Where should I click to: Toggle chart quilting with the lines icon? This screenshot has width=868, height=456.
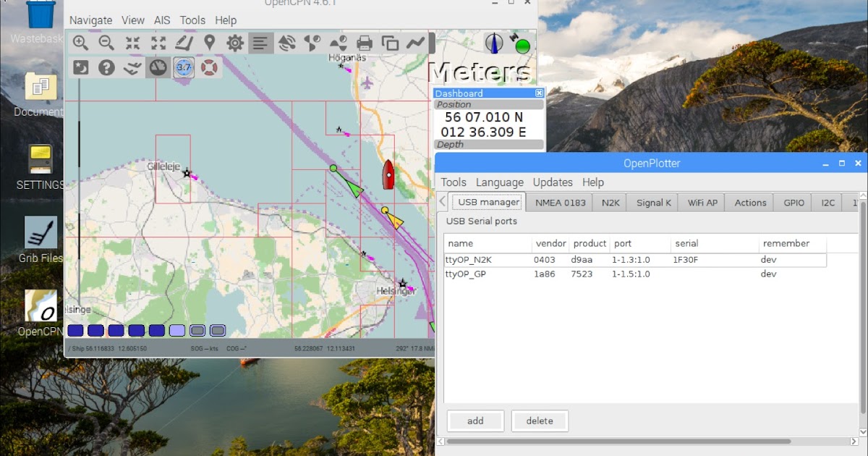tap(259, 43)
